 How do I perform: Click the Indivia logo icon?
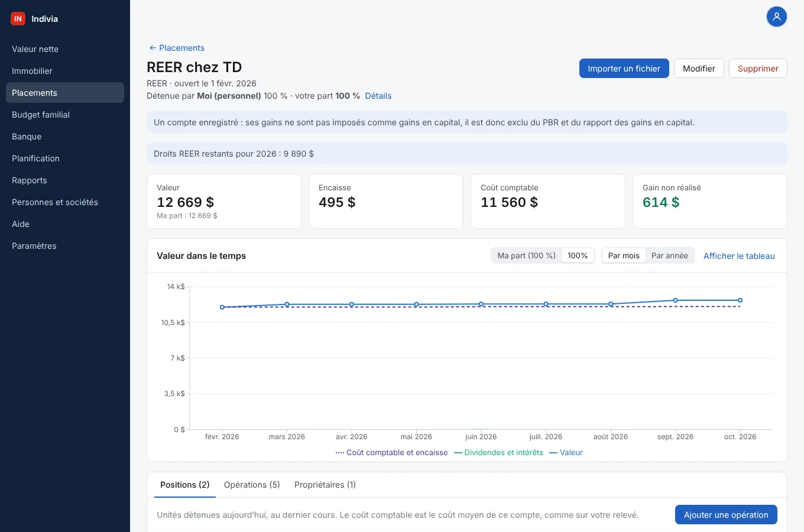click(18, 19)
